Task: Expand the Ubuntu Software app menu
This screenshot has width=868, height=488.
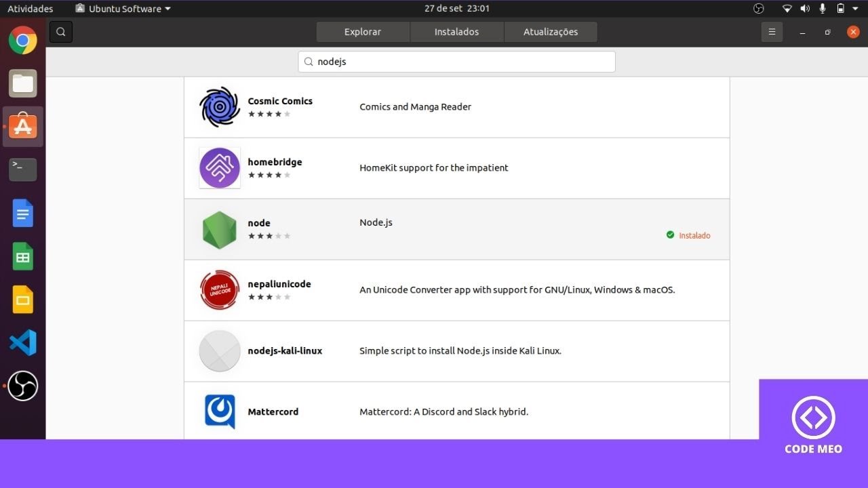Action: click(x=123, y=9)
